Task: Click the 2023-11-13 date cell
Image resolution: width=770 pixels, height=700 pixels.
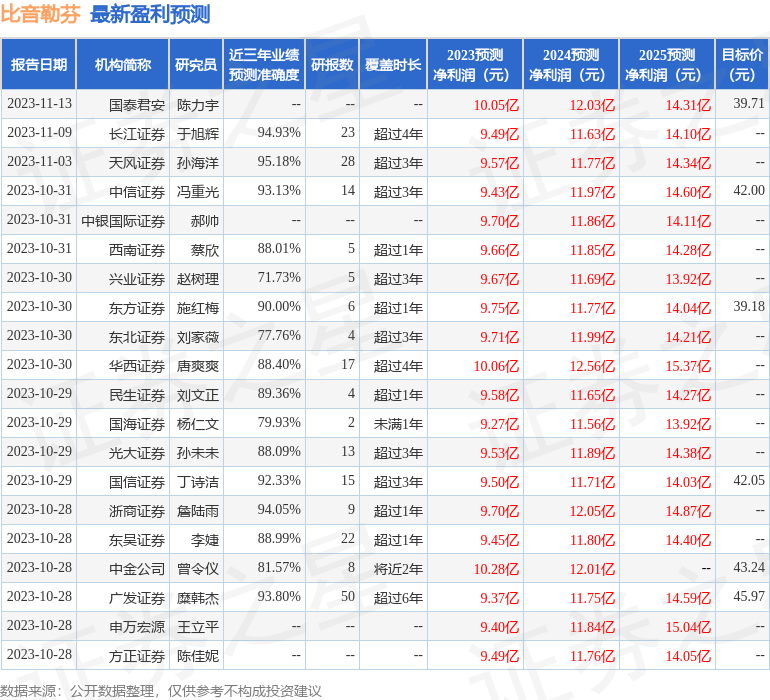Action: pyautogui.click(x=39, y=104)
